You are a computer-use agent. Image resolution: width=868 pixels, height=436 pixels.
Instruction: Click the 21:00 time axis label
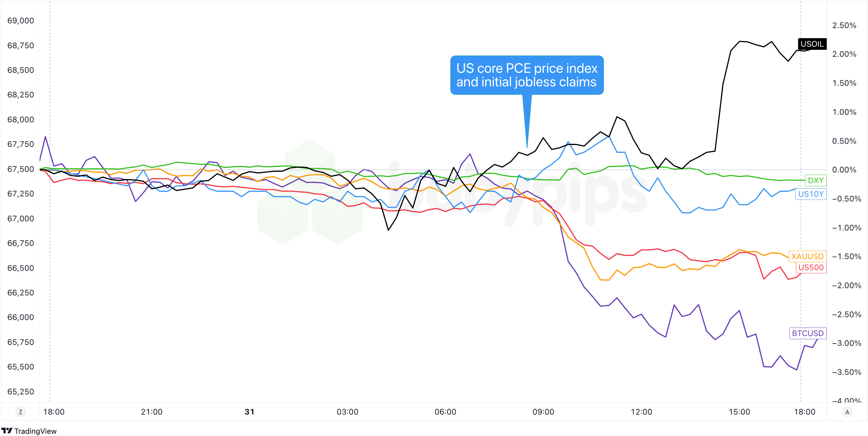[151, 412]
